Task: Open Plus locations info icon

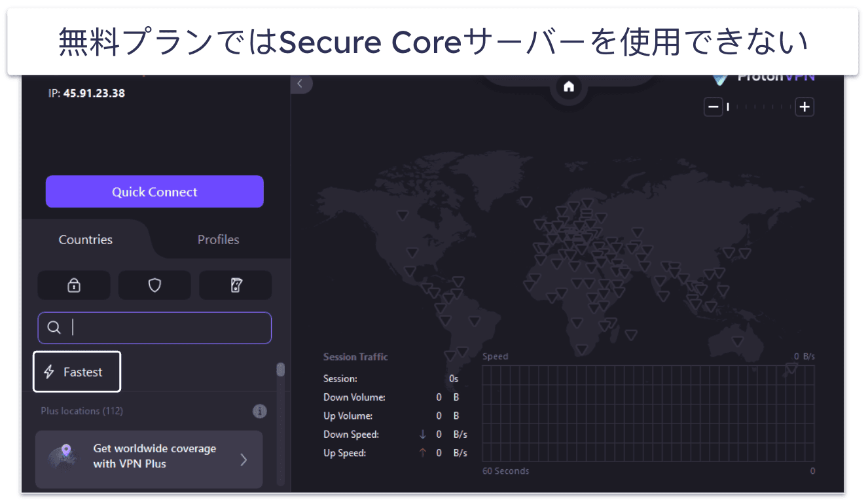Action: pyautogui.click(x=260, y=412)
